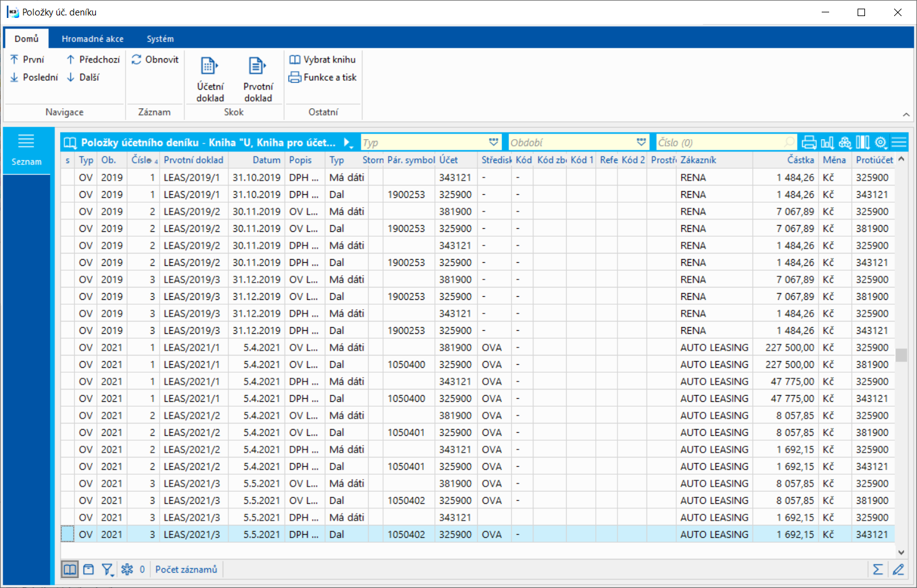
Task: Click the printer icon in table header
Action: click(x=809, y=143)
